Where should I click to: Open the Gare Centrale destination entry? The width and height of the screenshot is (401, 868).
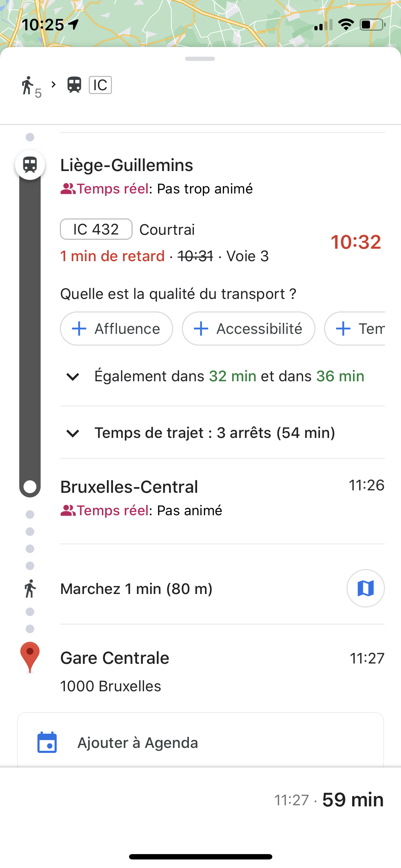(115, 658)
